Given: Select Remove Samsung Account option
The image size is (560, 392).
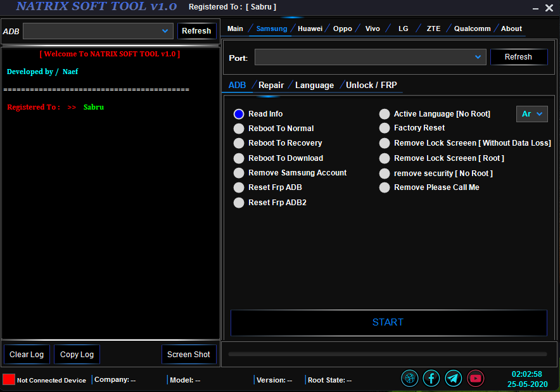Looking at the screenshot, I should click(x=239, y=173).
